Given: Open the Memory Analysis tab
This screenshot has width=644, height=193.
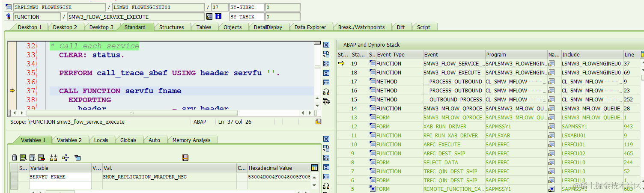Looking at the screenshot, I should [x=191, y=140].
